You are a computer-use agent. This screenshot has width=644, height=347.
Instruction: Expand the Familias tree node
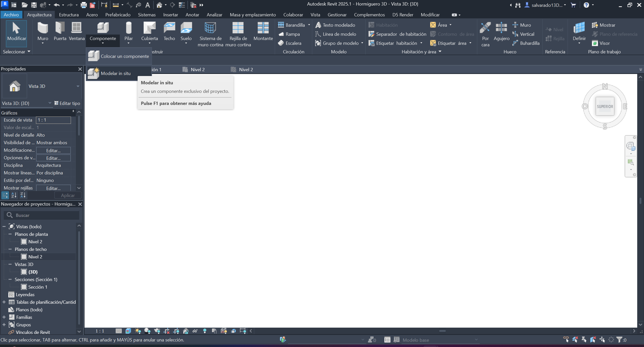coord(4,317)
